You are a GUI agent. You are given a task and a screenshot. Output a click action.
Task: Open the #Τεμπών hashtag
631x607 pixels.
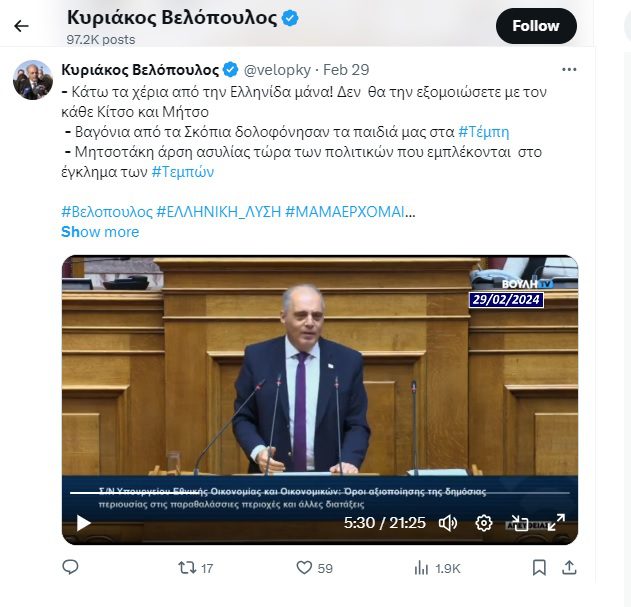point(183,172)
